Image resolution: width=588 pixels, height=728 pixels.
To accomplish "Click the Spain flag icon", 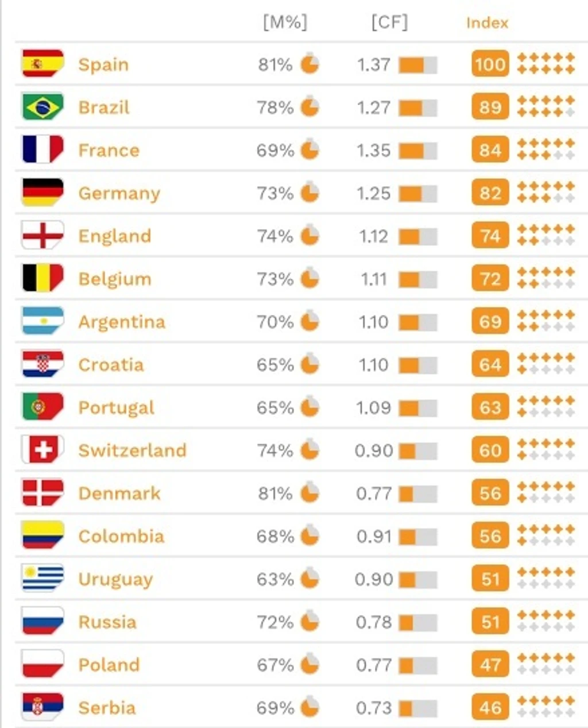I will pos(42,64).
